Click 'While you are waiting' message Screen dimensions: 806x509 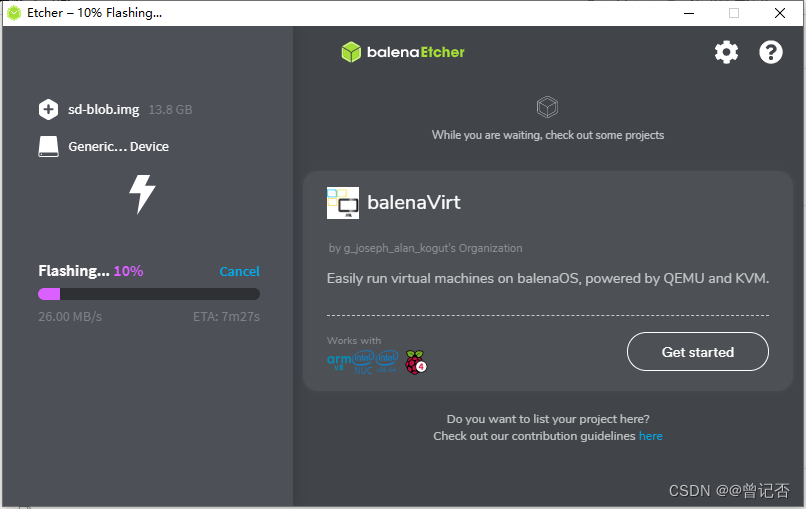click(548, 135)
